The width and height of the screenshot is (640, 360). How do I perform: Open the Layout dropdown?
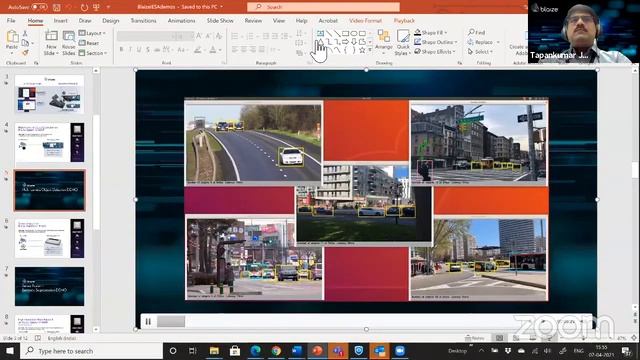point(92,33)
